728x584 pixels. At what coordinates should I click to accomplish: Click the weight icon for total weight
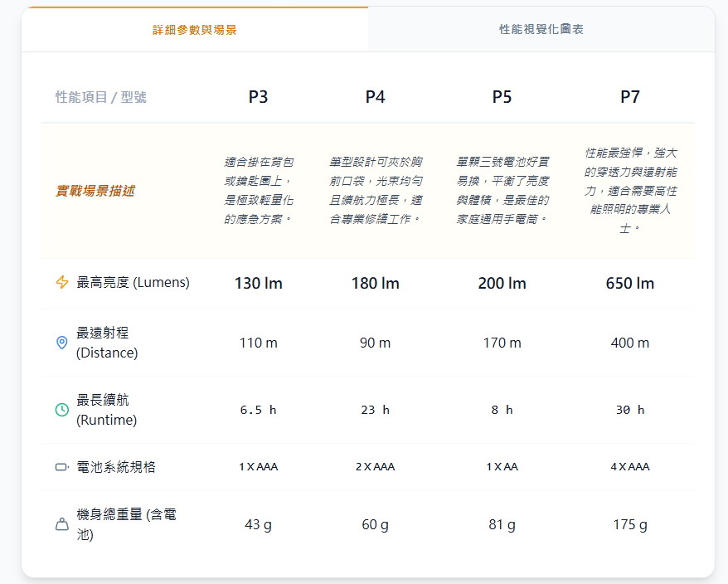tap(61, 524)
